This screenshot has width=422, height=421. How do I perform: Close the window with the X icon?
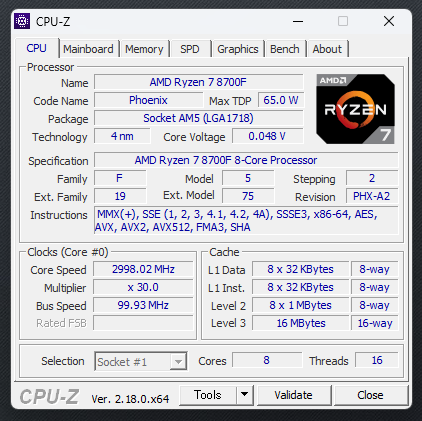pos(389,21)
